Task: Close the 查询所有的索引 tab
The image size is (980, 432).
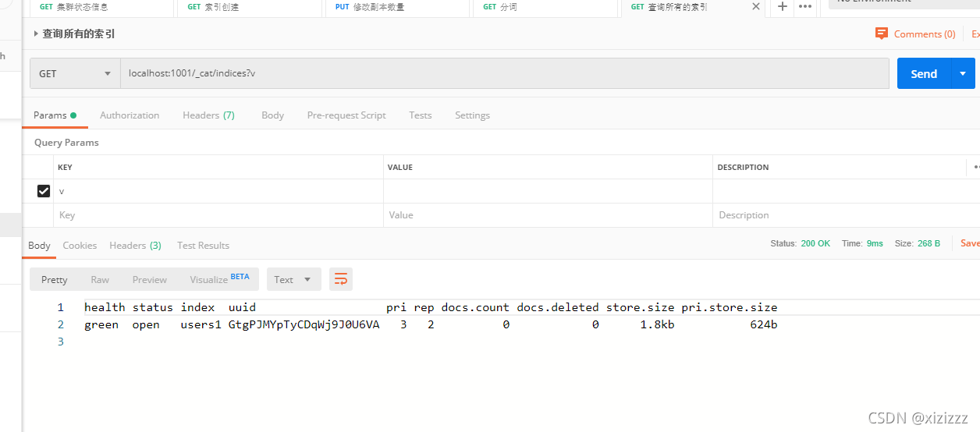Action: click(x=755, y=6)
